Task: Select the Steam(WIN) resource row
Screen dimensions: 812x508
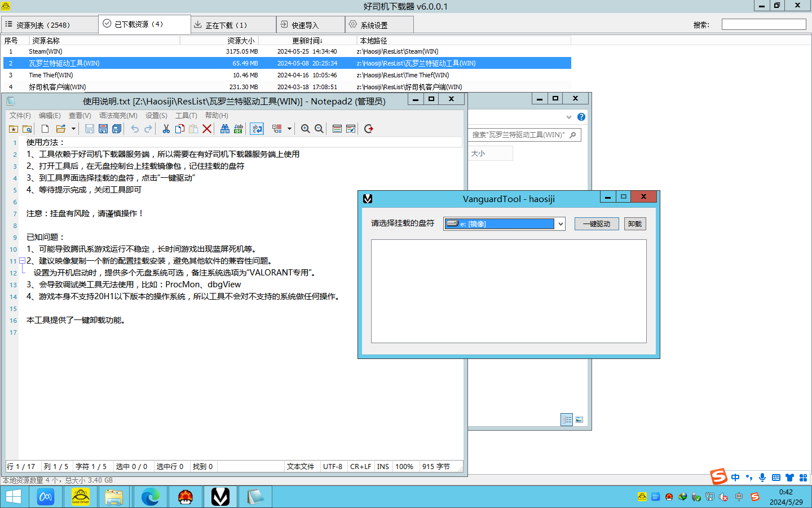Action: point(286,51)
